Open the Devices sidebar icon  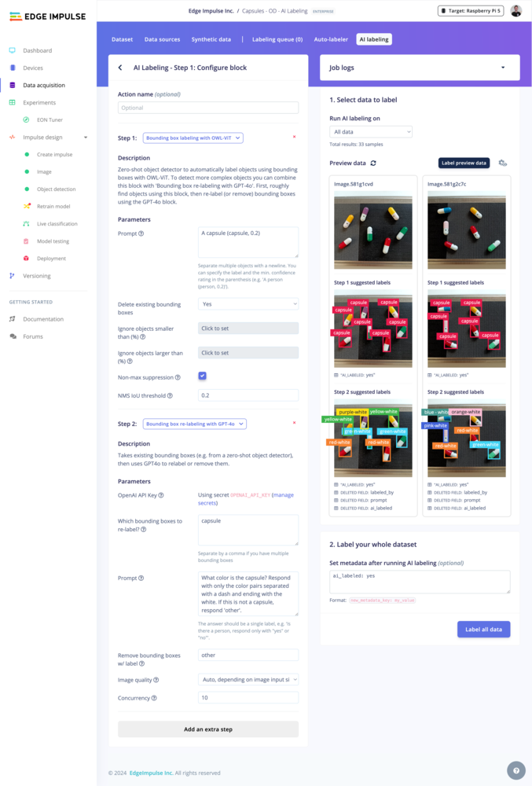13,68
